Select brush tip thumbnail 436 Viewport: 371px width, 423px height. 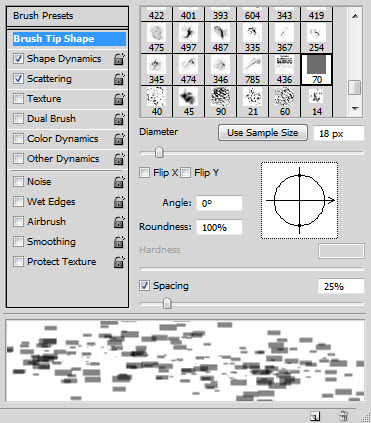pyautogui.click(x=284, y=70)
